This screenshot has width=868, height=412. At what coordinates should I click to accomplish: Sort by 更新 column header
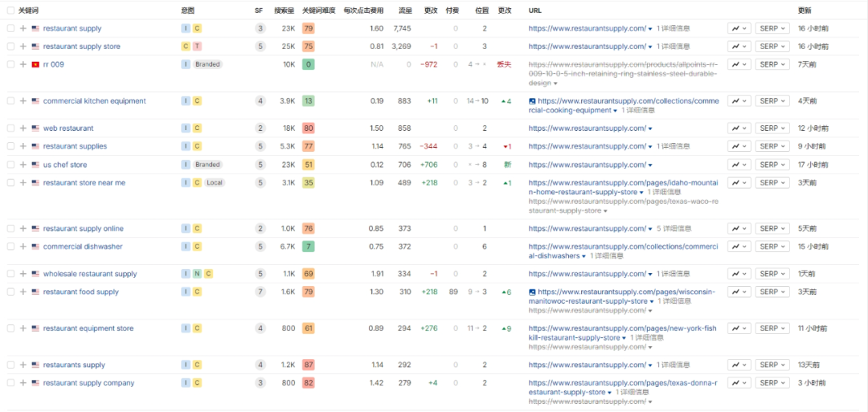click(x=805, y=10)
